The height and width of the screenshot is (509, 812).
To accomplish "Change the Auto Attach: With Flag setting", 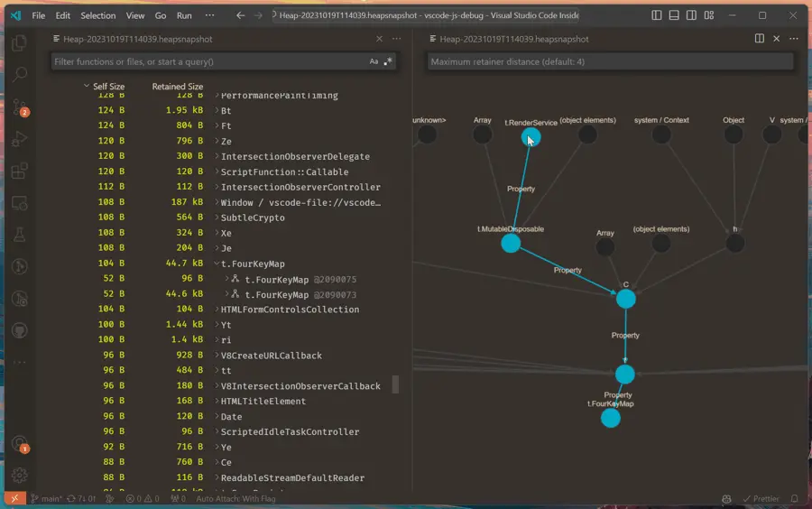I will pyautogui.click(x=235, y=499).
